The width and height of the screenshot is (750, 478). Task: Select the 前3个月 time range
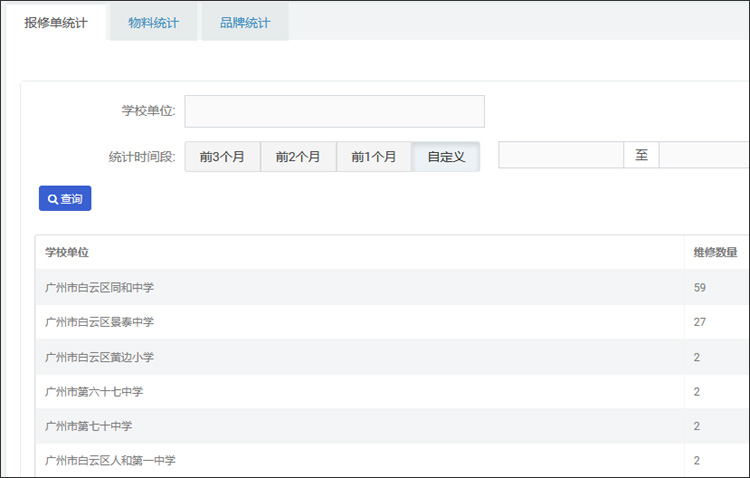point(222,157)
